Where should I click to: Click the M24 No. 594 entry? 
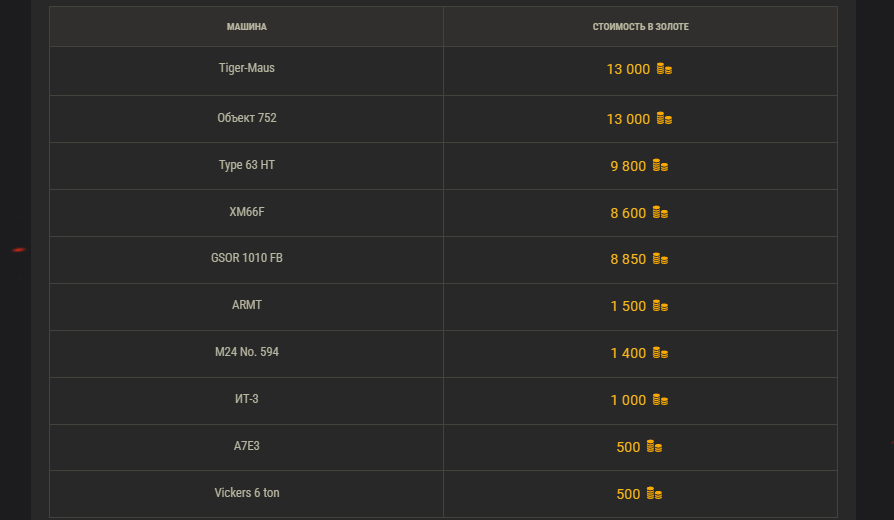click(x=247, y=352)
